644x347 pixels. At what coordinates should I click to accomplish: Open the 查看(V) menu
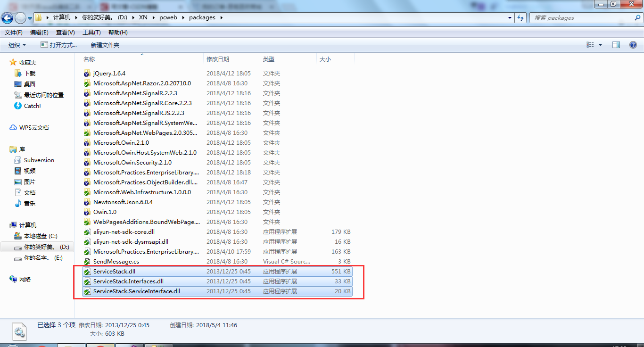click(x=66, y=33)
